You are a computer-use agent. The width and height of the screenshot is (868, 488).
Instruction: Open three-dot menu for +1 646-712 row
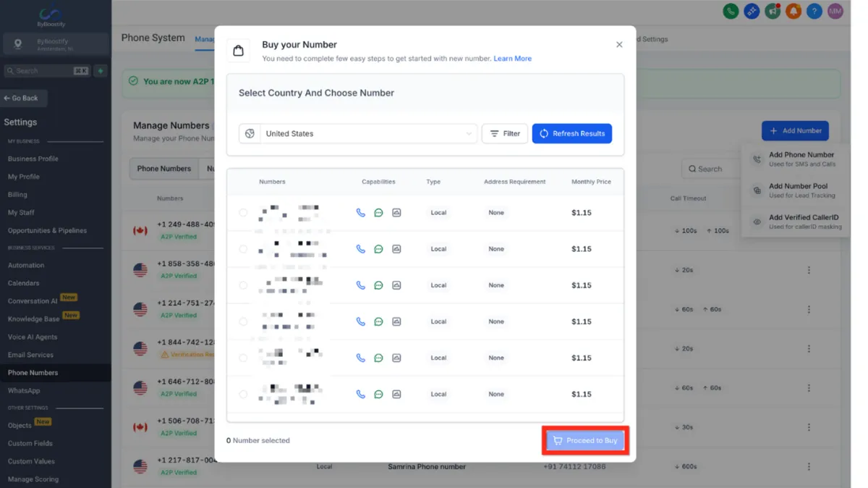(x=809, y=387)
